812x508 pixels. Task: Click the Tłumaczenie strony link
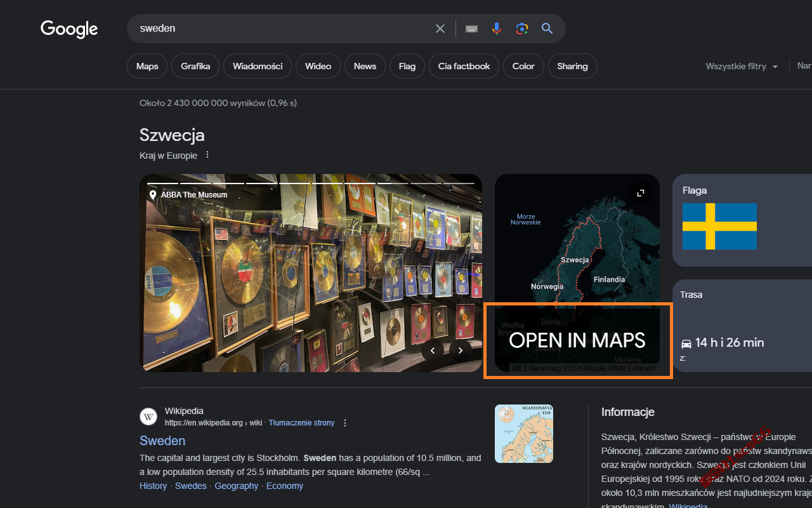tap(301, 423)
